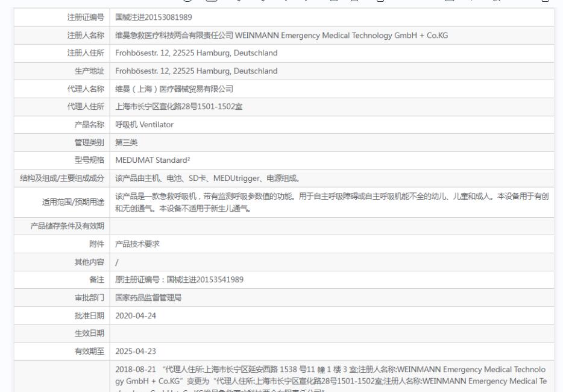
Task: Select the 备注 label cell
Action: (97, 280)
